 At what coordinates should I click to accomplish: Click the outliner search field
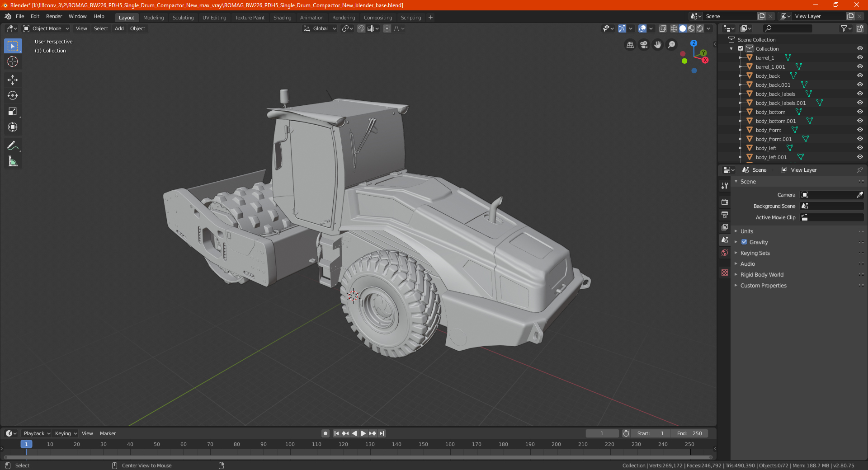[x=787, y=28]
